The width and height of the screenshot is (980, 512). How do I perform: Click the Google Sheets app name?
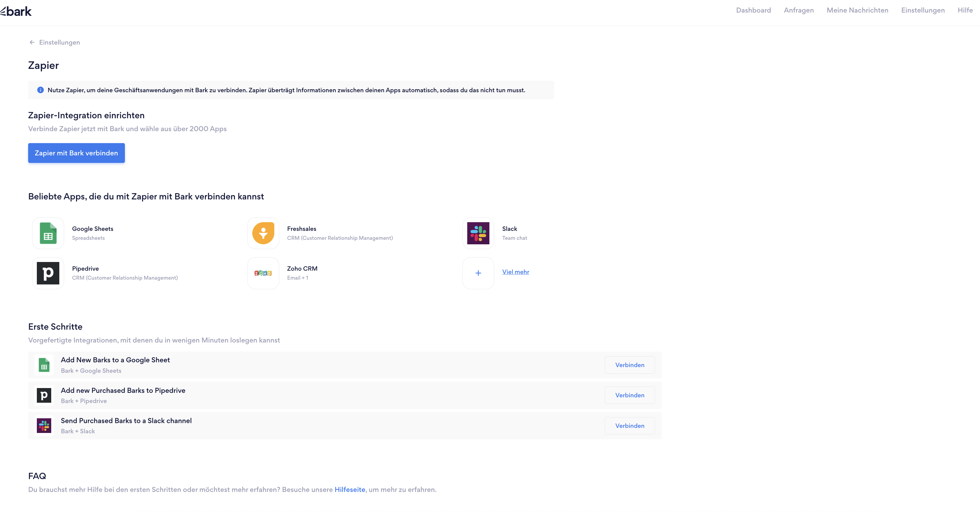(93, 229)
